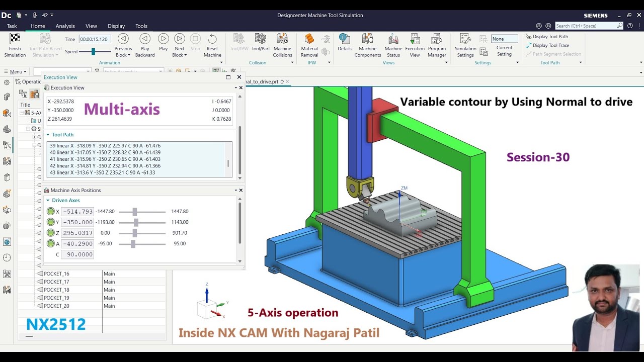The width and height of the screenshot is (644, 362).
Task: Open the Machine Components view
Action: pos(368,45)
